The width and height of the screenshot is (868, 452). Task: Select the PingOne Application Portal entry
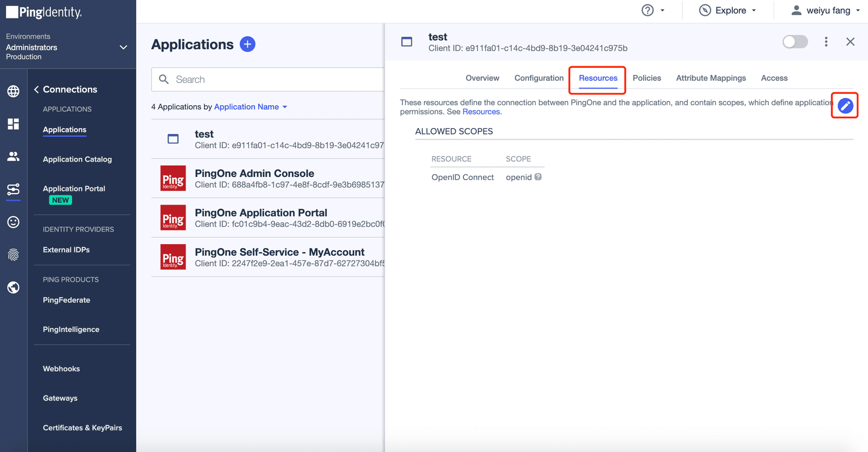261,213
